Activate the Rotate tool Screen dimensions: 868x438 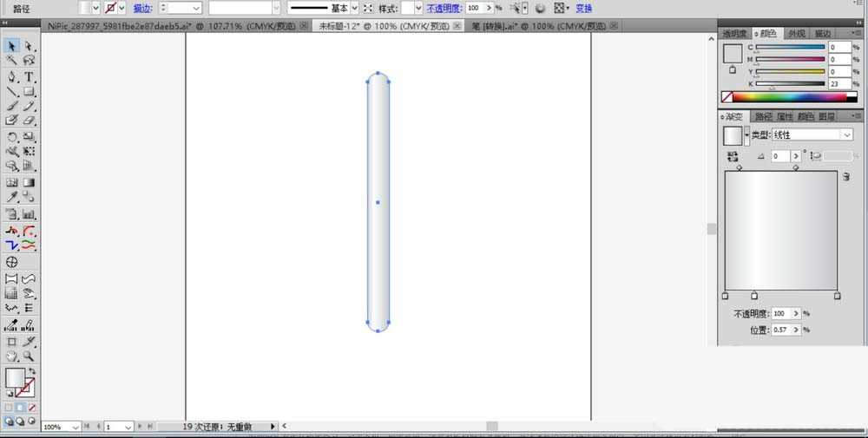point(12,137)
